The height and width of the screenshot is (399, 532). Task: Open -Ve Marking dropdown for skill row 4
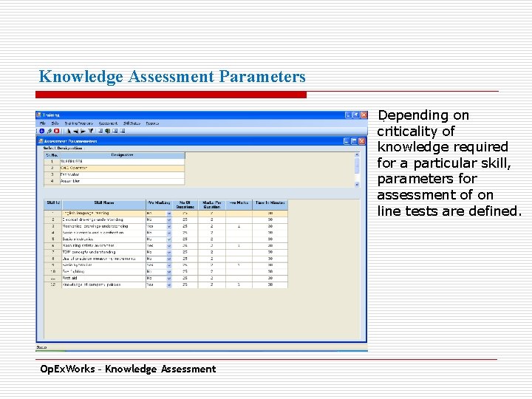pyautogui.click(x=169, y=233)
